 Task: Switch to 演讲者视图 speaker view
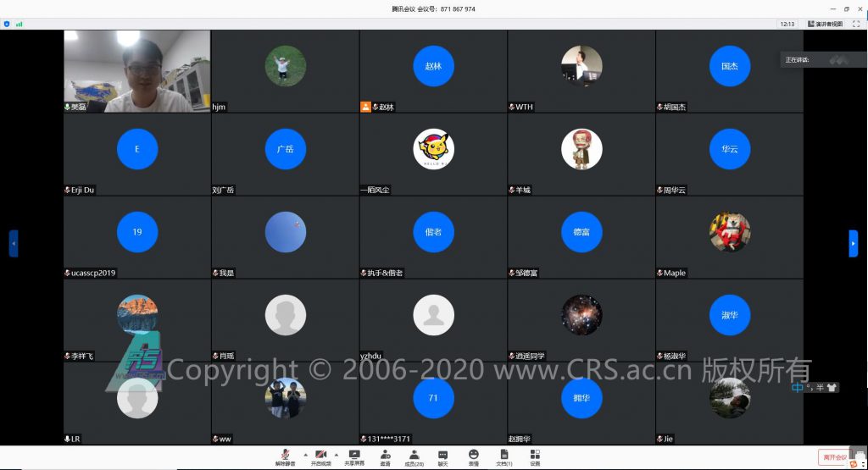coord(826,24)
